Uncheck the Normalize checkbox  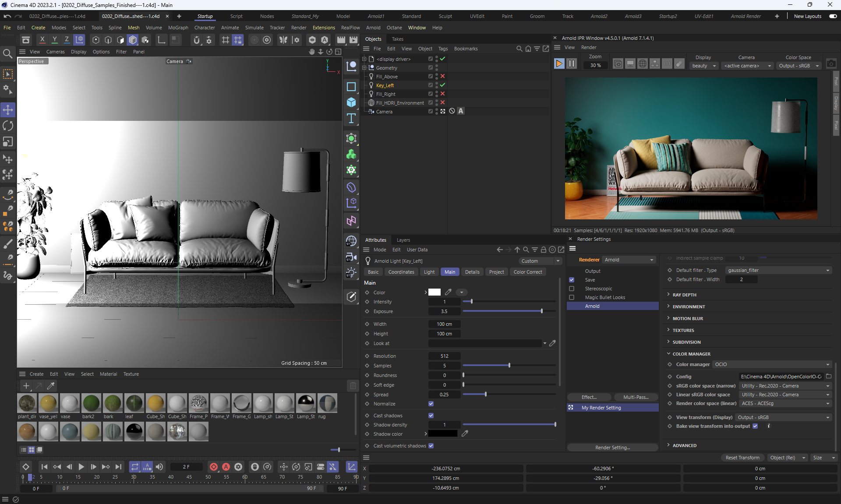[x=431, y=404]
